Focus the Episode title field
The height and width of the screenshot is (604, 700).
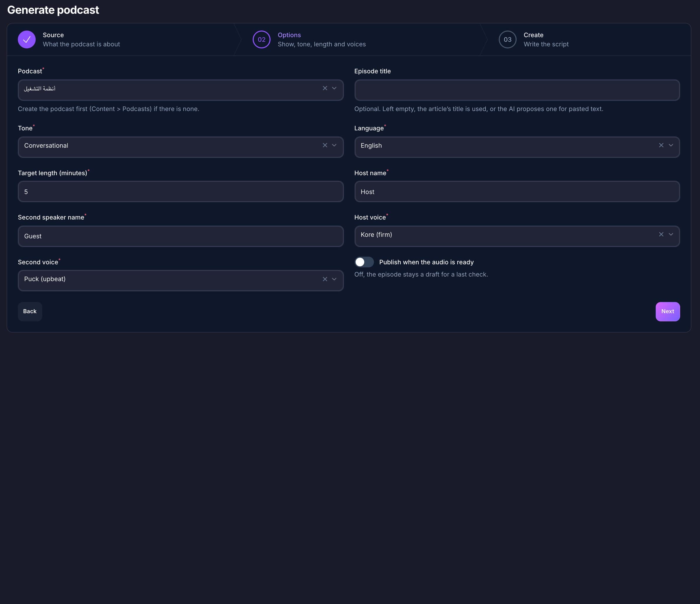[517, 90]
